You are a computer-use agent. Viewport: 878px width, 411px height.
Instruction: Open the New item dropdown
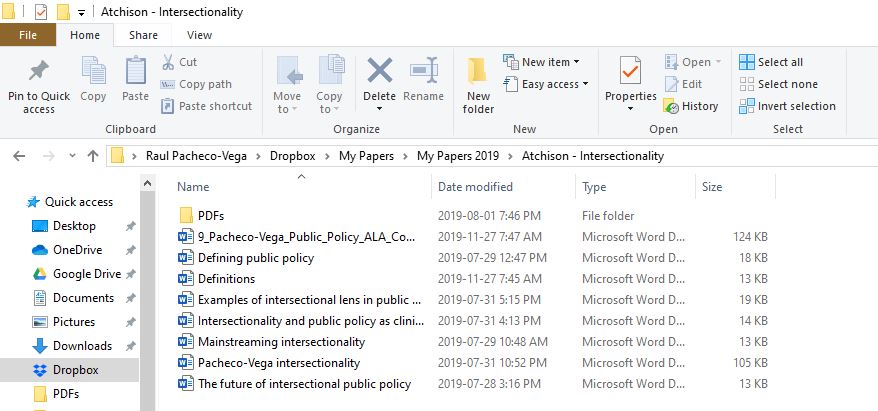tap(541, 62)
